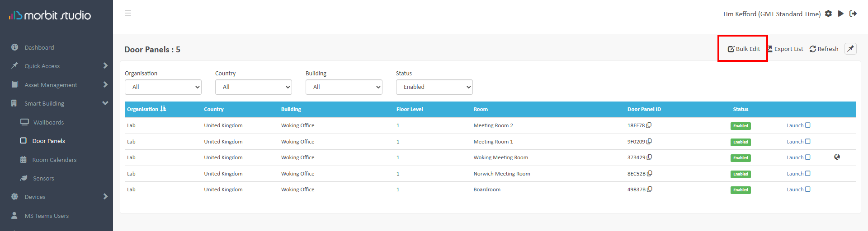The image size is (868, 231).
Task: Click the globe icon on Woking Meeting Room row
Action: coord(837,157)
